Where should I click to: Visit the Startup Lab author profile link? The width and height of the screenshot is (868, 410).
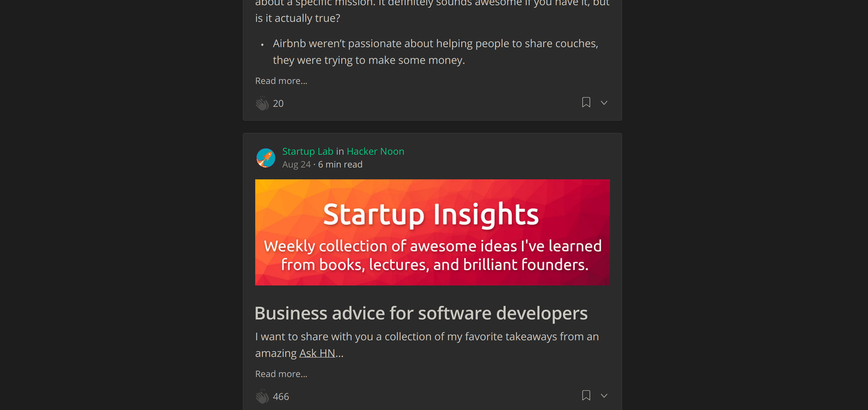click(x=308, y=151)
